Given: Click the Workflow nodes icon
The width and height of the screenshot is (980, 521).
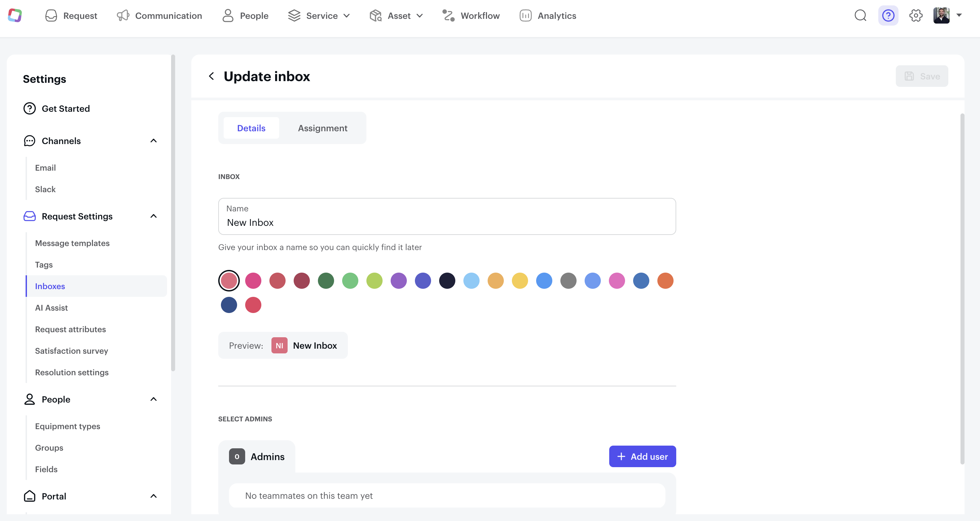Looking at the screenshot, I should click(x=449, y=15).
